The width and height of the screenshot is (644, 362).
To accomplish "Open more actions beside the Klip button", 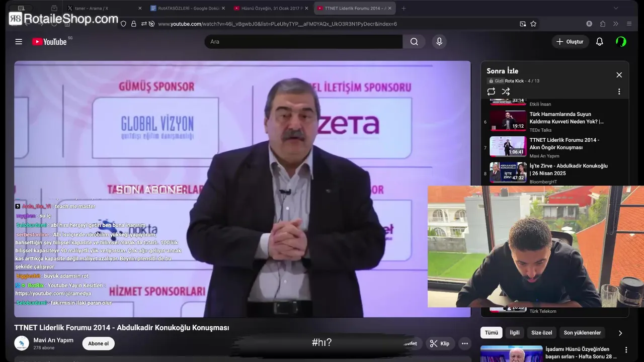I will tap(465, 344).
